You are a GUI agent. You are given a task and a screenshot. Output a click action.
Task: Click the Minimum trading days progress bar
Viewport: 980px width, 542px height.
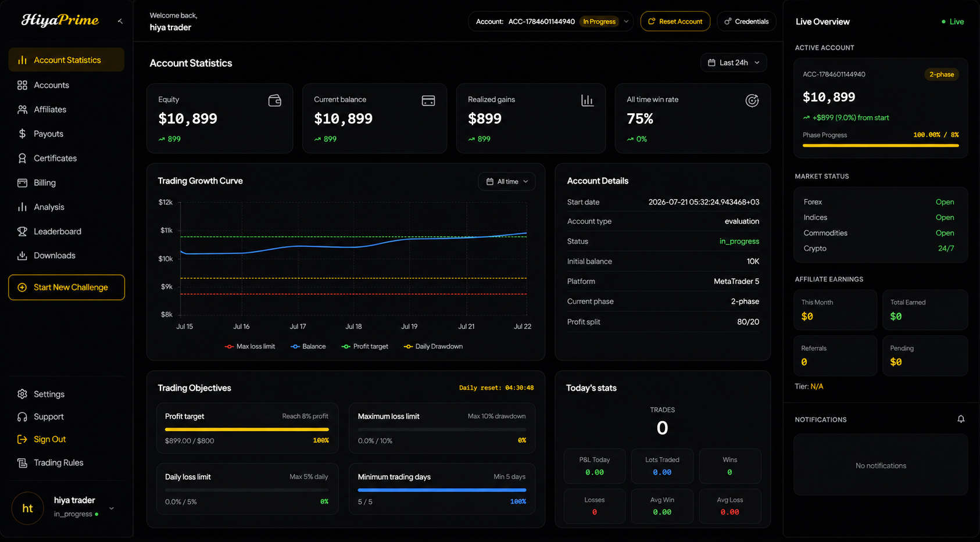[442, 490]
